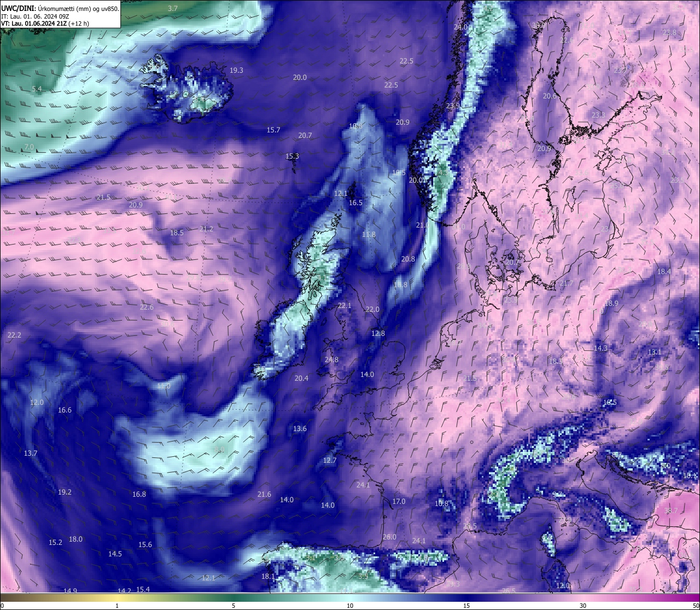Click the map value "14.3"
Viewport: 700px width, 610px height.
pos(600,348)
